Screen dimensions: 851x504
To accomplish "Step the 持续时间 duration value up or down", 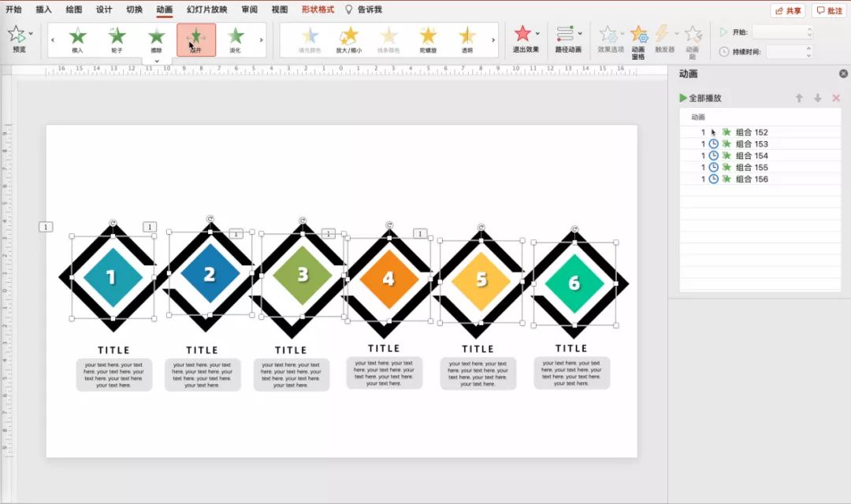I will (x=808, y=51).
